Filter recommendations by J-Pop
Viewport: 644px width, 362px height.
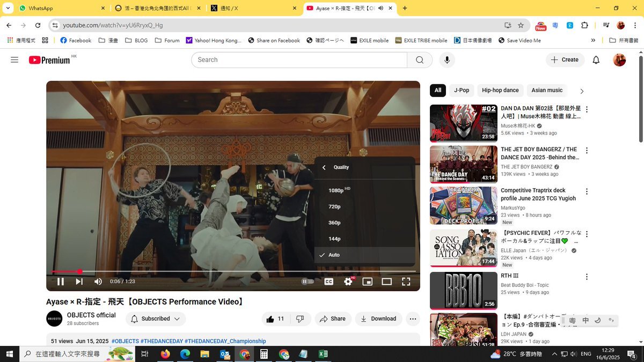pos(462,91)
